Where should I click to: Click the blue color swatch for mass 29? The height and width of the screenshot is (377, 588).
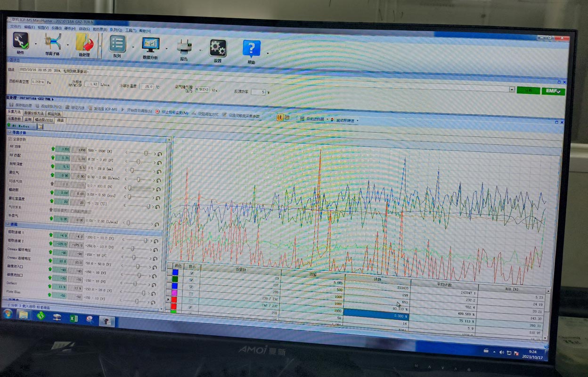pyautogui.click(x=175, y=272)
